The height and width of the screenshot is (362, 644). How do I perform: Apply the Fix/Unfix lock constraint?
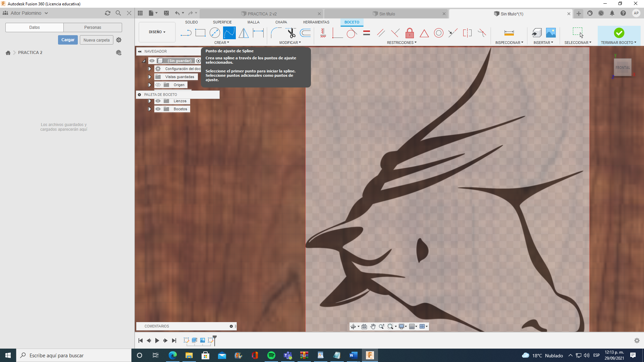click(x=410, y=33)
